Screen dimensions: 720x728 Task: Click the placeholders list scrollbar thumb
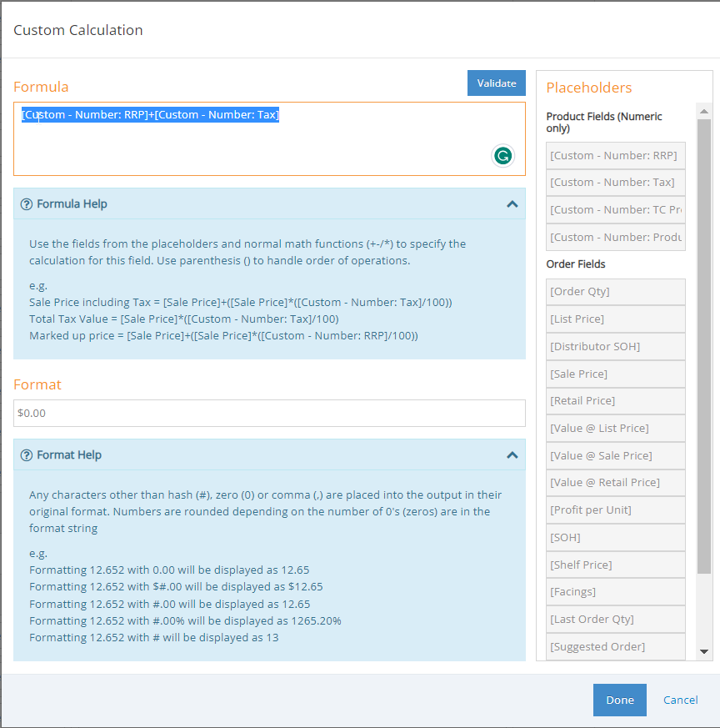click(704, 346)
